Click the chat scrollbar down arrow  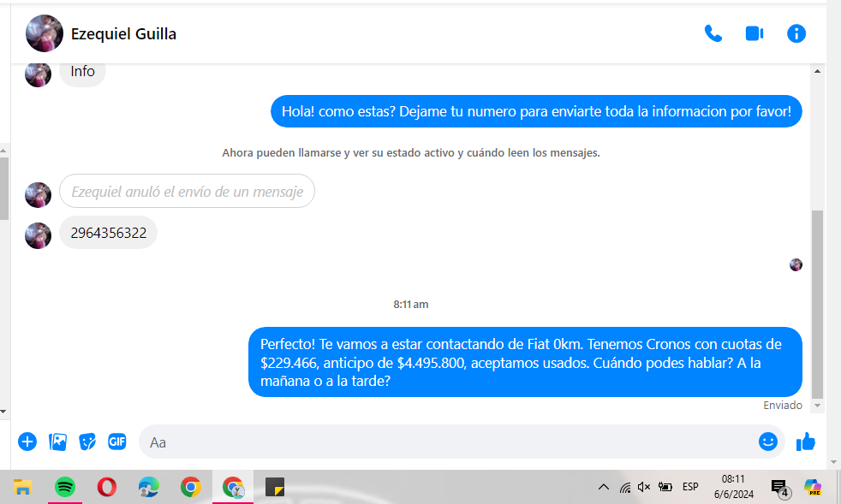(x=817, y=406)
